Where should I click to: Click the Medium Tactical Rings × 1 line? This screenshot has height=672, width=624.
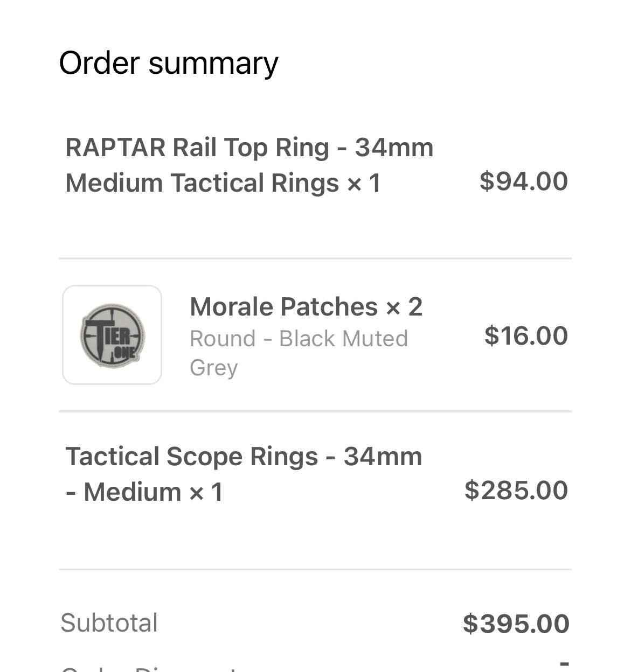pyautogui.click(x=223, y=183)
